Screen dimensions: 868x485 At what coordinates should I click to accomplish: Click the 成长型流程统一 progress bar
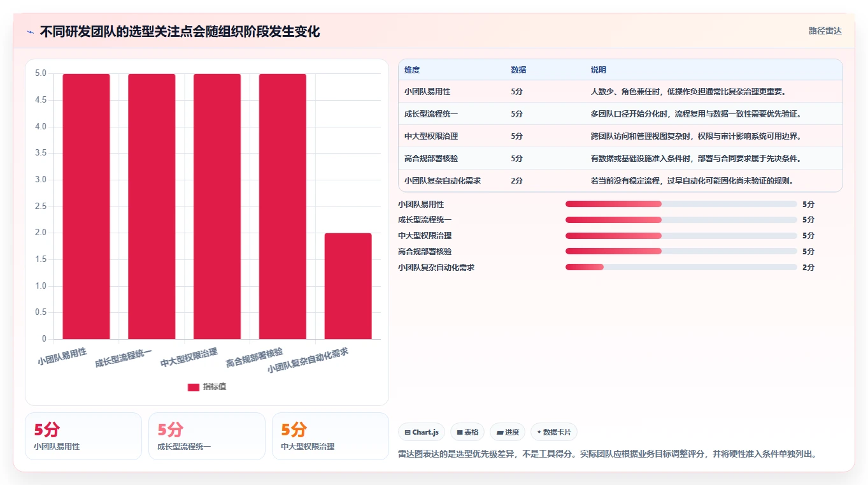coord(681,220)
